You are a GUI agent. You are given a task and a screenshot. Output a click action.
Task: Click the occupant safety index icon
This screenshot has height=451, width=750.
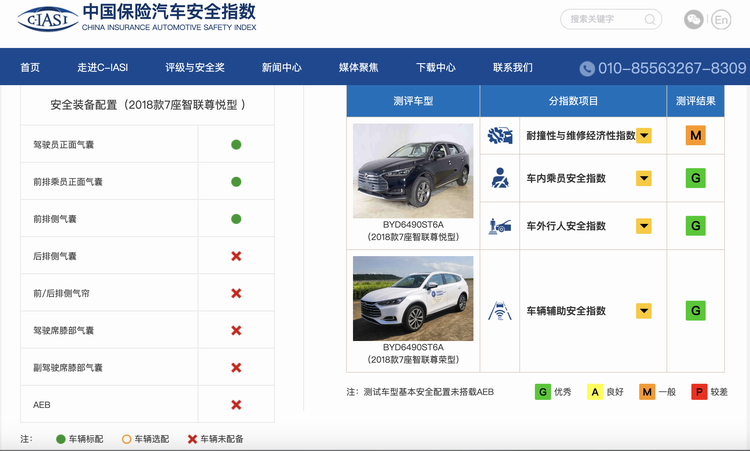[500, 178]
